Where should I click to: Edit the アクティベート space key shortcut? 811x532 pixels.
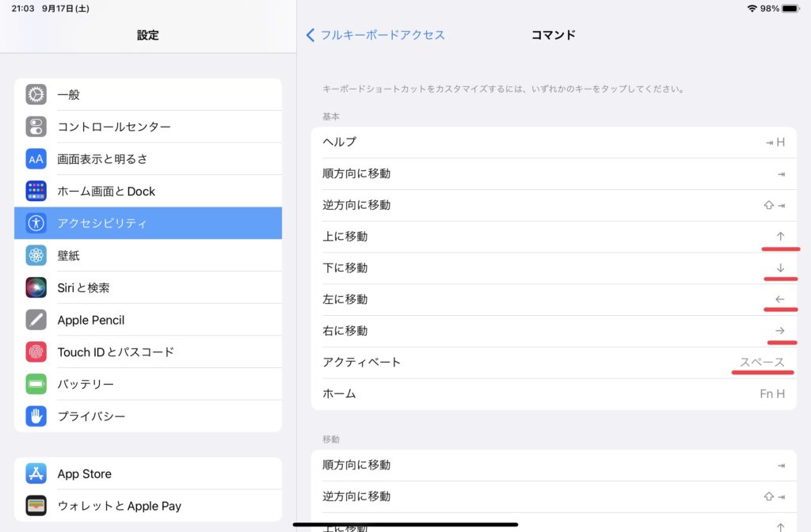point(553,363)
